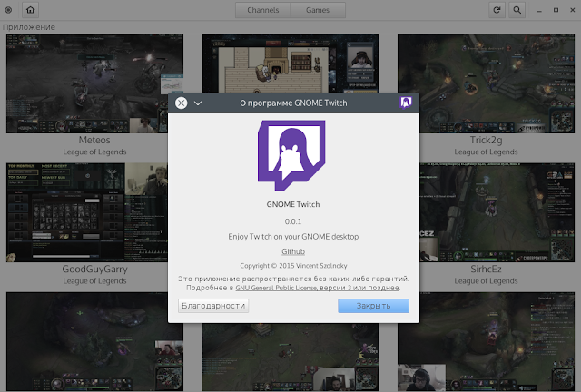Image resolution: width=581 pixels, height=392 pixels.
Task: Expand the chevron in the About dialog title bar
Action: [198, 103]
